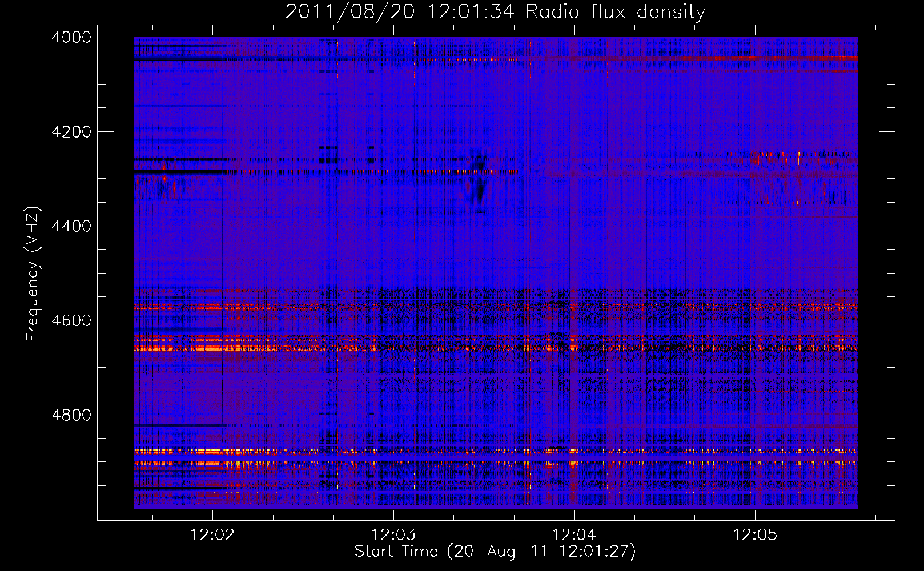Click the 12:04 time tick label
Image resolution: width=924 pixels, height=571 pixels.
[x=574, y=535]
